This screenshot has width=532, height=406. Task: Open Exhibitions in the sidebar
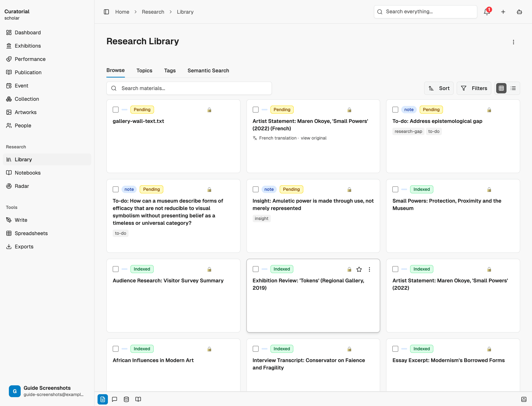tap(47, 46)
